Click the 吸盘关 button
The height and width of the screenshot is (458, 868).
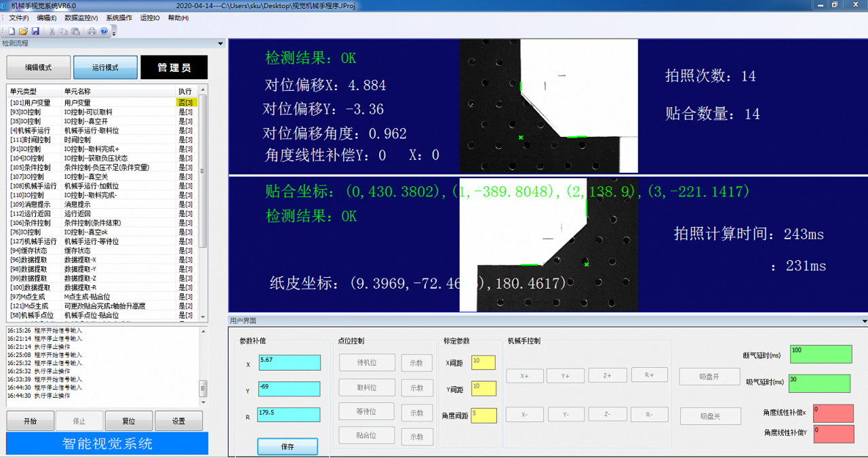pos(710,416)
